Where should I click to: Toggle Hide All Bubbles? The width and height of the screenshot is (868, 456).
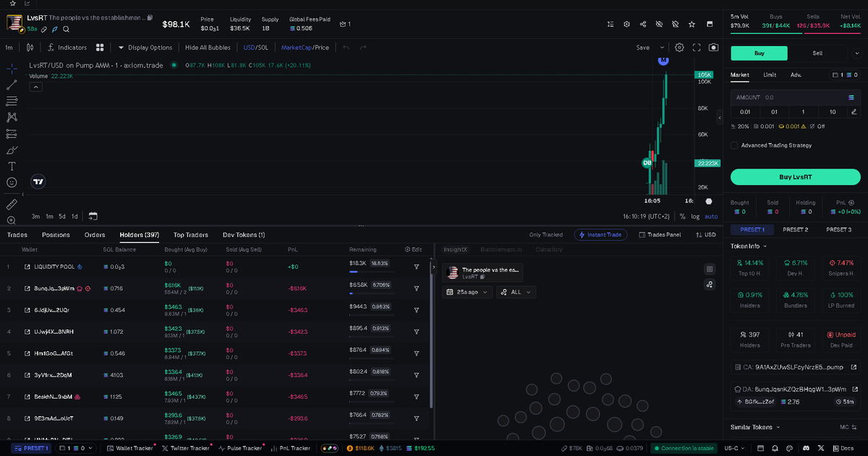pos(208,48)
